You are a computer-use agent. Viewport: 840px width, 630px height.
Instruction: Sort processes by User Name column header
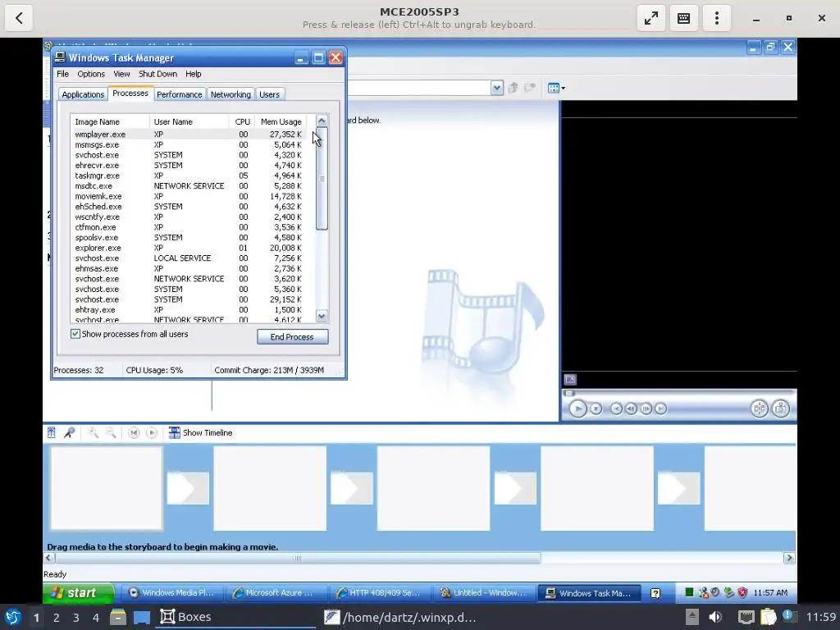click(189, 121)
